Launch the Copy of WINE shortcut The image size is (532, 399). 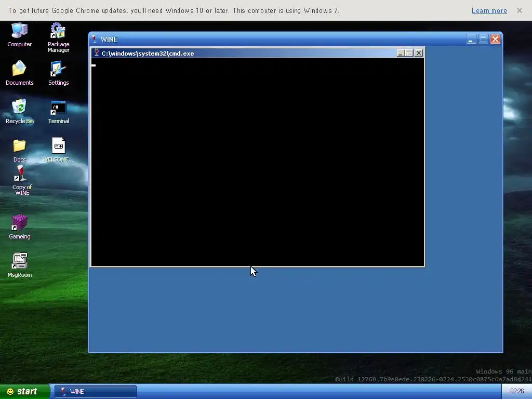(x=22, y=180)
